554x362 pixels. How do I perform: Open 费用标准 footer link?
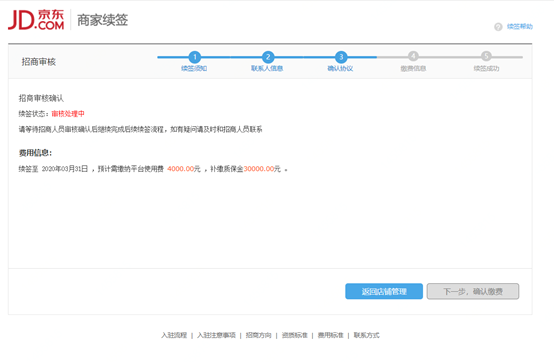331,335
